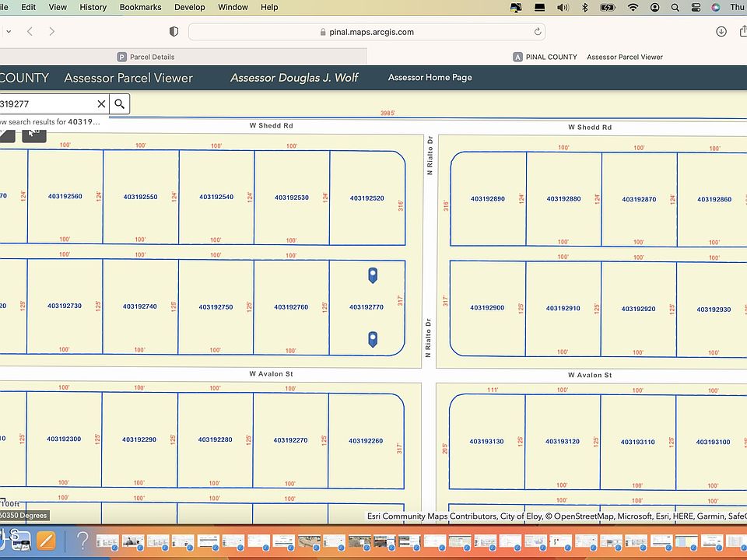Image resolution: width=747 pixels, height=560 pixels.
Task: Open Wi-Fi status menu
Action: pyautogui.click(x=633, y=7)
